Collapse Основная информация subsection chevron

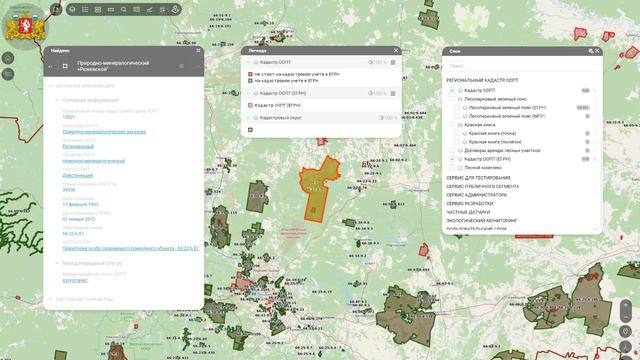coord(57,100)
